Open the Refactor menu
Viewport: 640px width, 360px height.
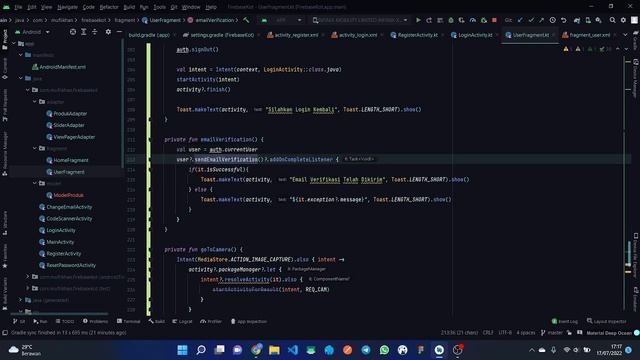click(x=109, y=7)
